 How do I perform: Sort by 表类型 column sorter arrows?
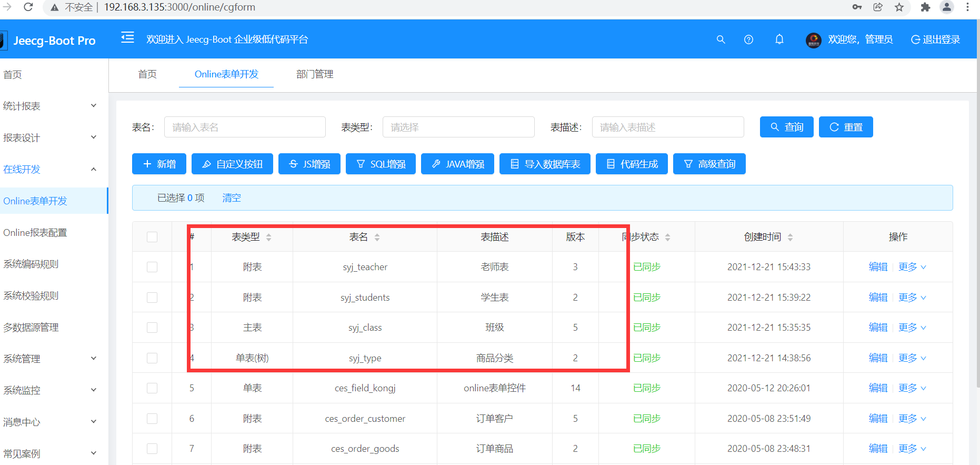268,238
